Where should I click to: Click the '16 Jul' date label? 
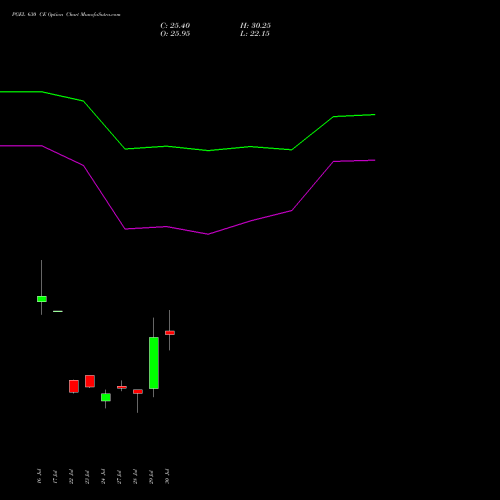[x=39, y=476]
